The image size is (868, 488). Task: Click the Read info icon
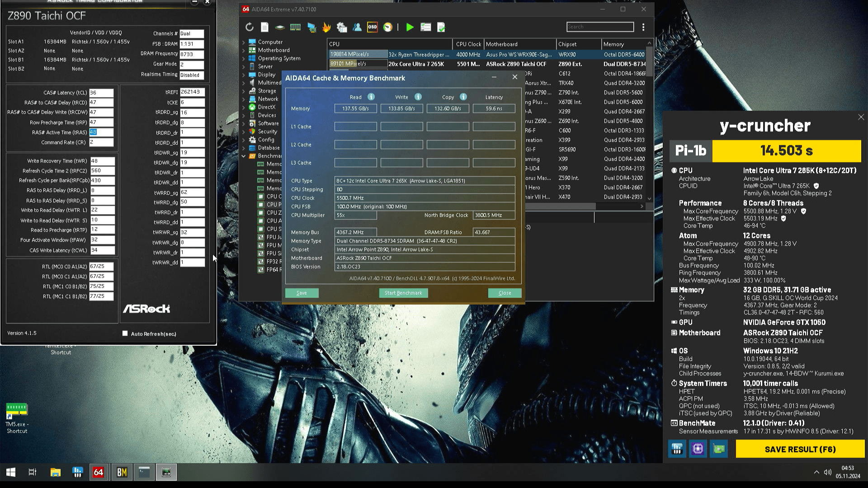click(371, 97)
